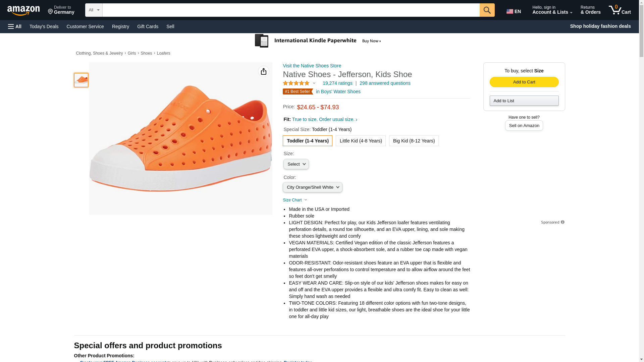Viewport: 644px width, 362px height.
Task: Open the share icon on product image
Action: 264,71
